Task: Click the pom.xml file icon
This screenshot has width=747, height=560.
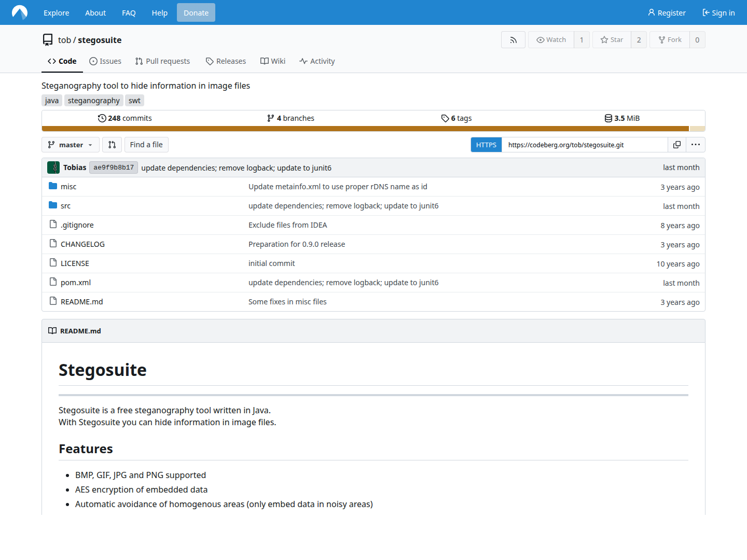Action: coord(53,282)
